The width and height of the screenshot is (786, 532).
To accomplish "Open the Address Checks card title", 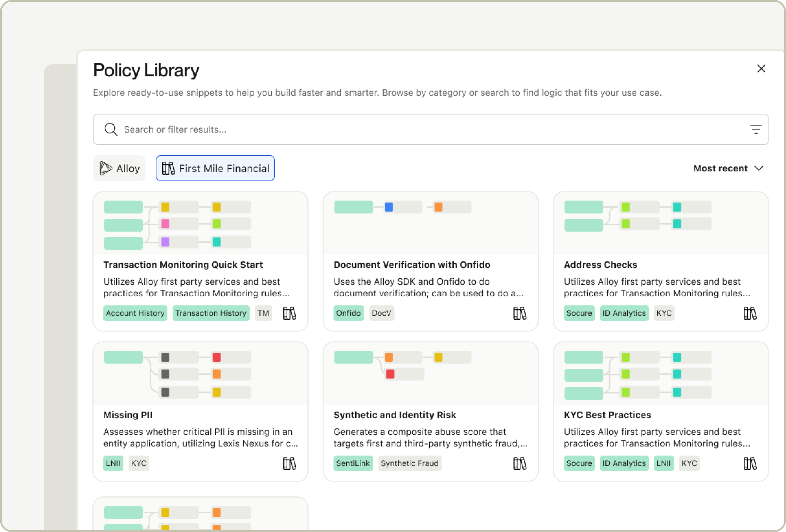I will point(600,265).
